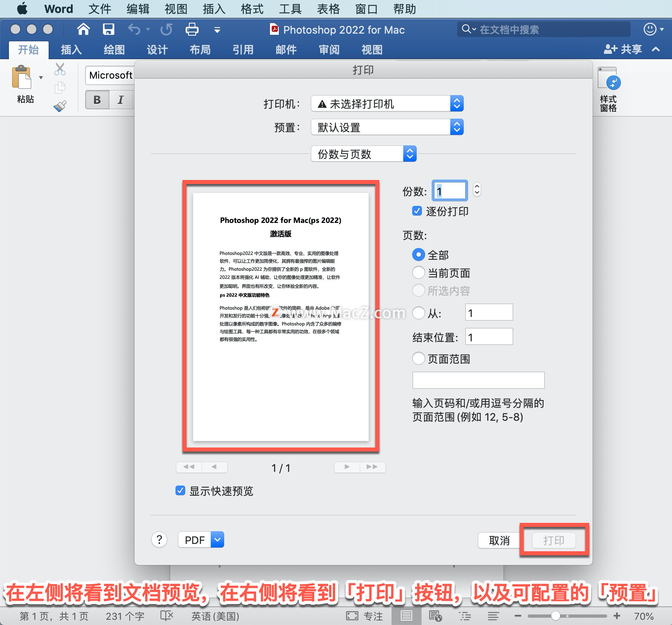Click the zoom slider handle
Screen dimensions: 672x625
coord(556,616)
